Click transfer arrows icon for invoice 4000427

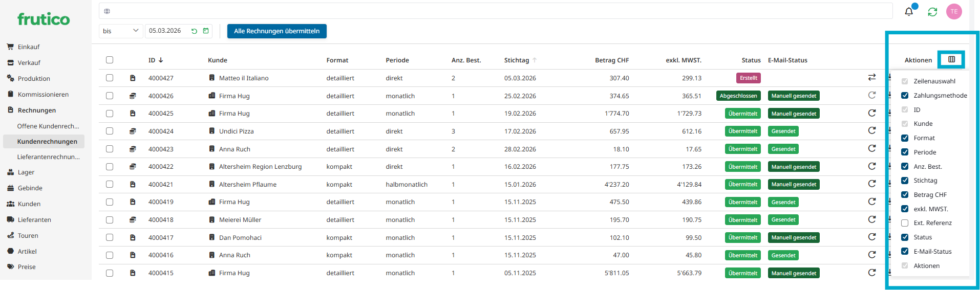click(x=871, y=77)
